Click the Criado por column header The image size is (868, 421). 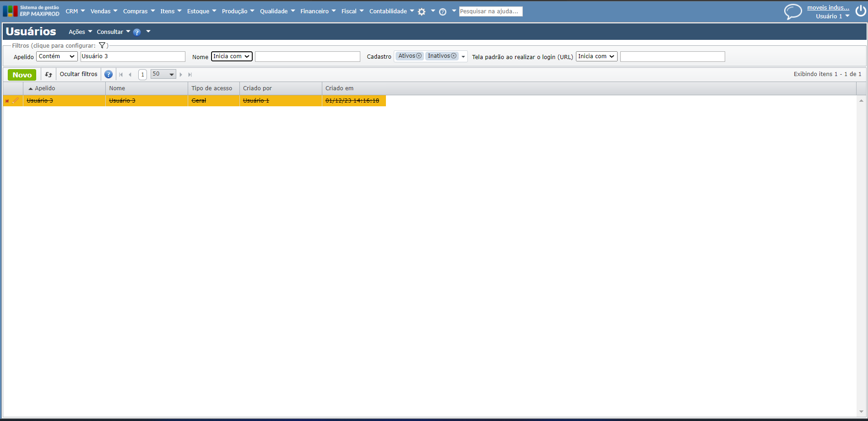281,88
